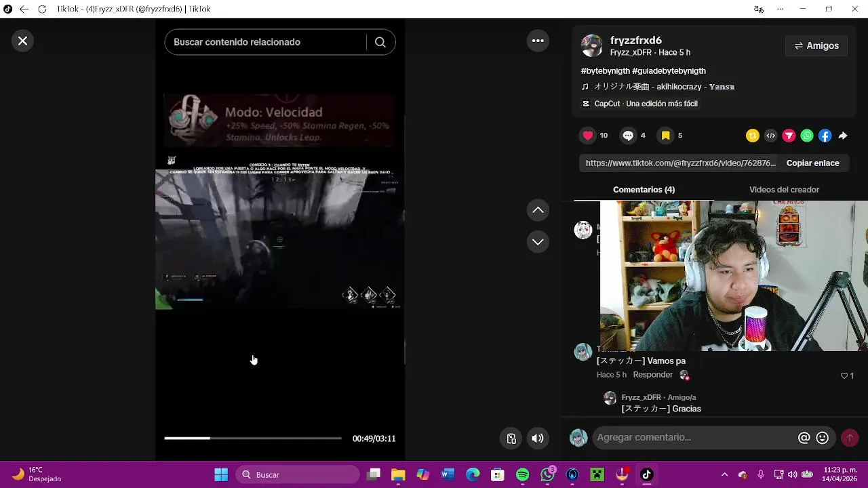The width and height of the screenshot is (868, 488).
Task: Open Microsoft Word from taskbar
Action: (x=448, y=474)
